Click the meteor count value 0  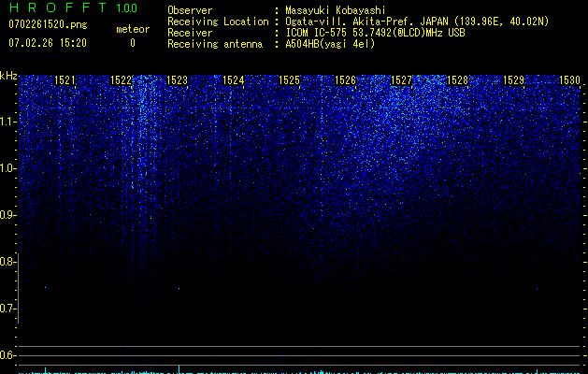(133, 43)
